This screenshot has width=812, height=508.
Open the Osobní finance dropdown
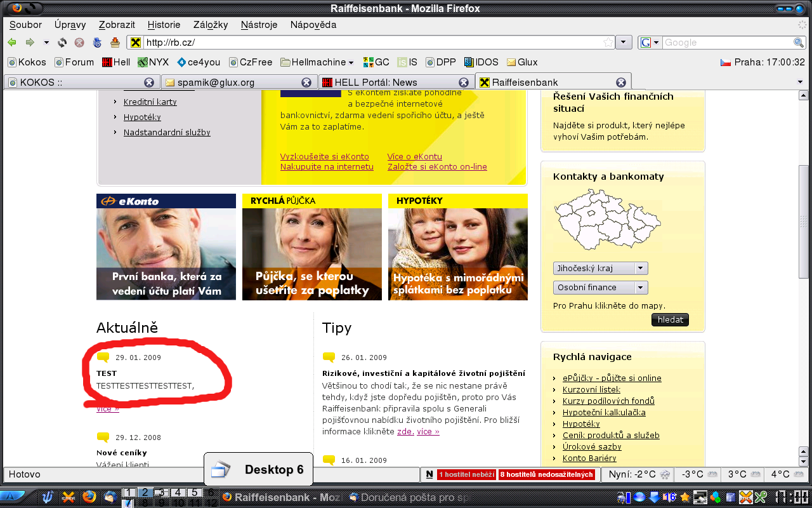pyautogui.click(x=600, y=287)
